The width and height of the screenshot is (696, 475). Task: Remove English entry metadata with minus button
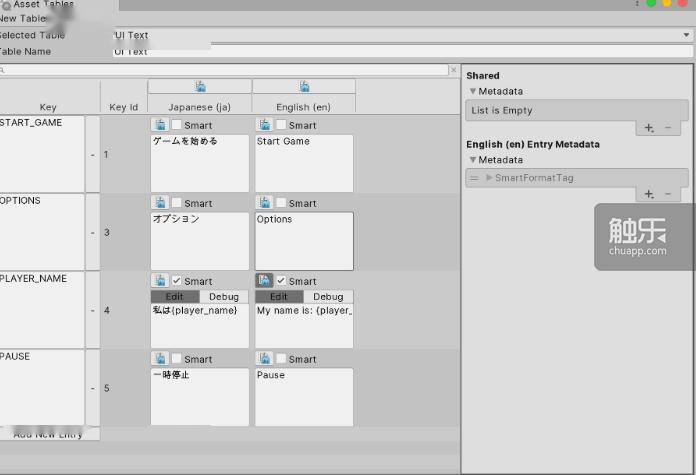(668, 194)
